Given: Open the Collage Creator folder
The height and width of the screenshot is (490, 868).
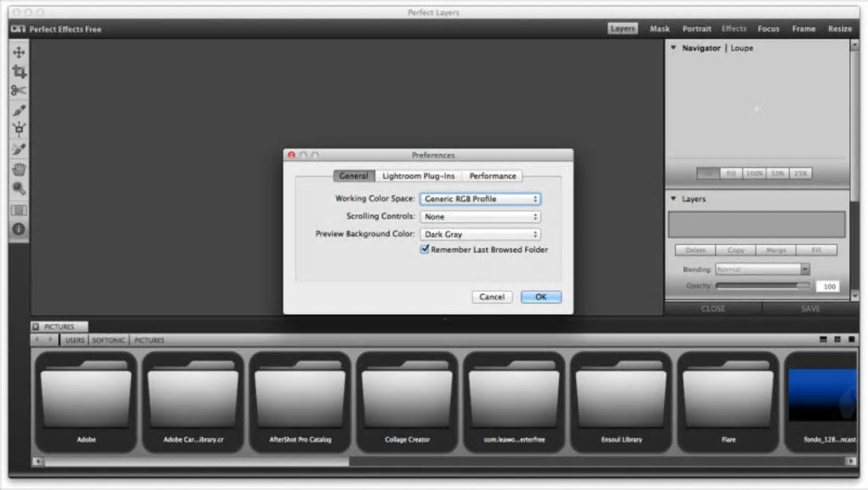Looking at the screenshot, I should [x=407, y=402].
